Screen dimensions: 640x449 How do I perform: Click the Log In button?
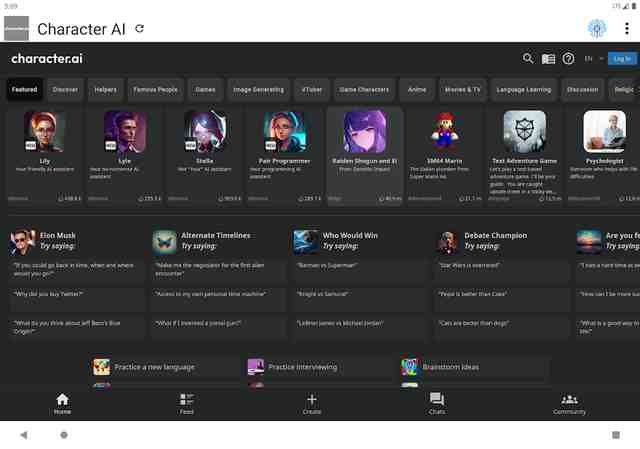[x=622, y=59]
